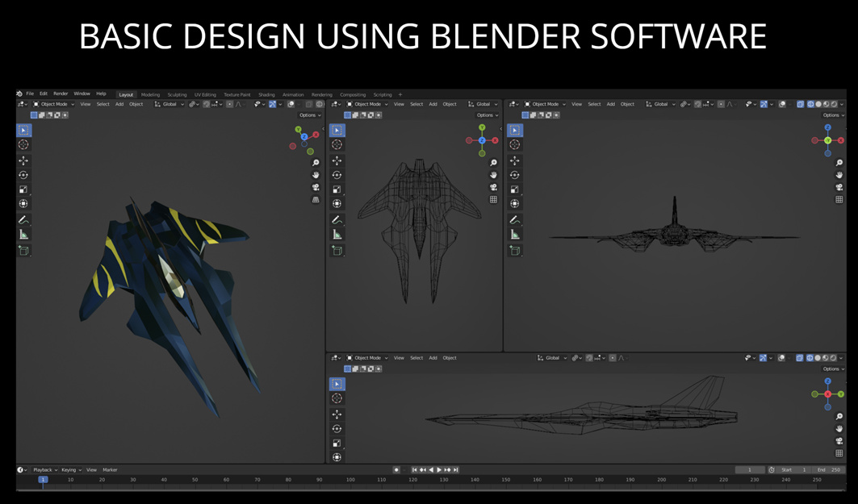Click the current frame number field in the timeline
Image resolution: width=858 pixels, height=504 pixels.
click(750, 469)
